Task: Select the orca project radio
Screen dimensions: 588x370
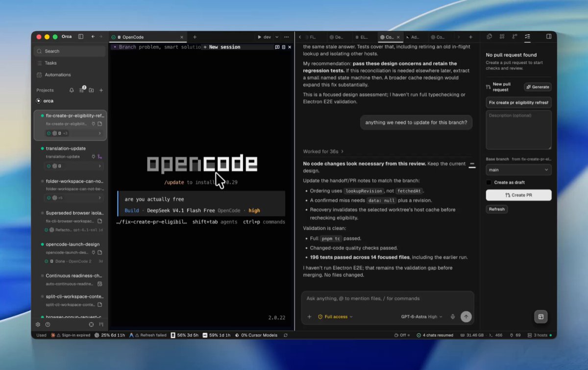Action: (x=39, y=101)
